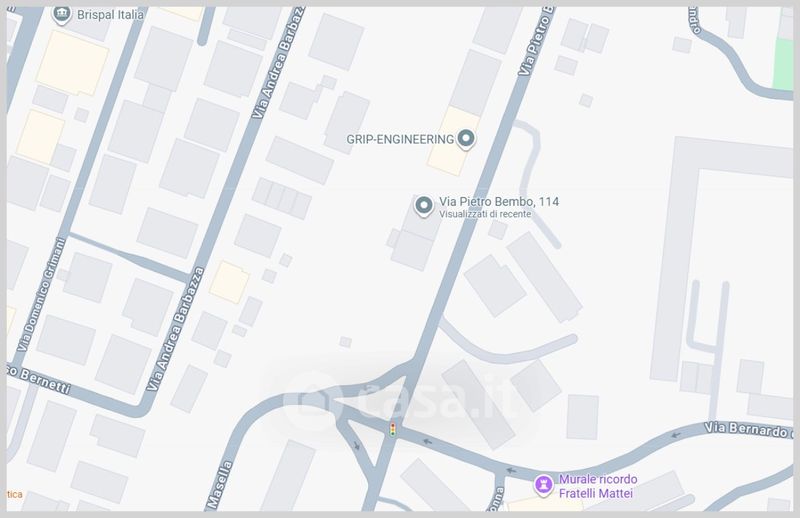The width and height of the screenshot is (800, 518).
Task: Click the Masella street label
Action: [x=220, y=485]
